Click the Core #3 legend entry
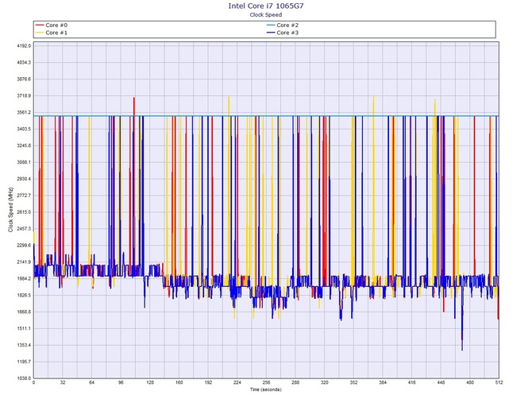 (283, 33)
